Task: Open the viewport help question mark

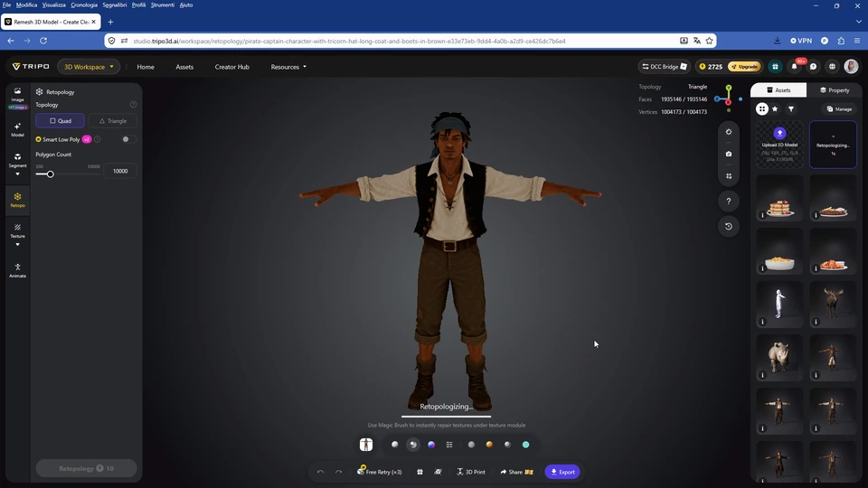Action: point(729,201)
